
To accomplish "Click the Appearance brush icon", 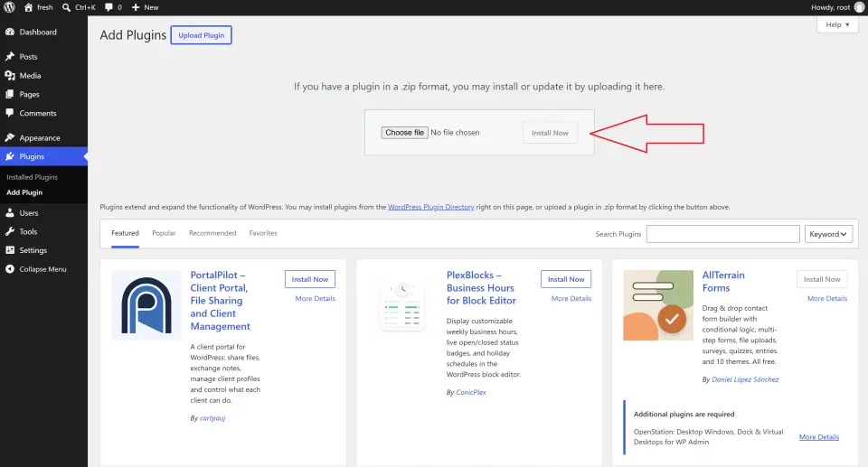I will [10, 137].
